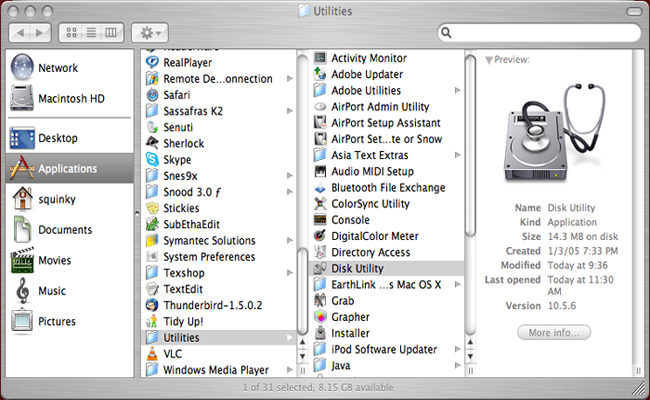Select the SubEthaEdit app icon
The width and height of the screenshot is (650, 400).
pyautogui.click(x=152, y=224)
